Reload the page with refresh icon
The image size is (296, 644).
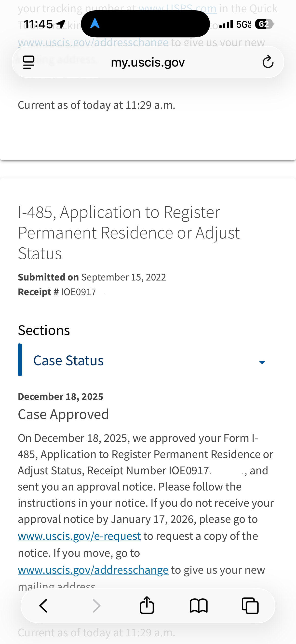click(x=268, y=62)
